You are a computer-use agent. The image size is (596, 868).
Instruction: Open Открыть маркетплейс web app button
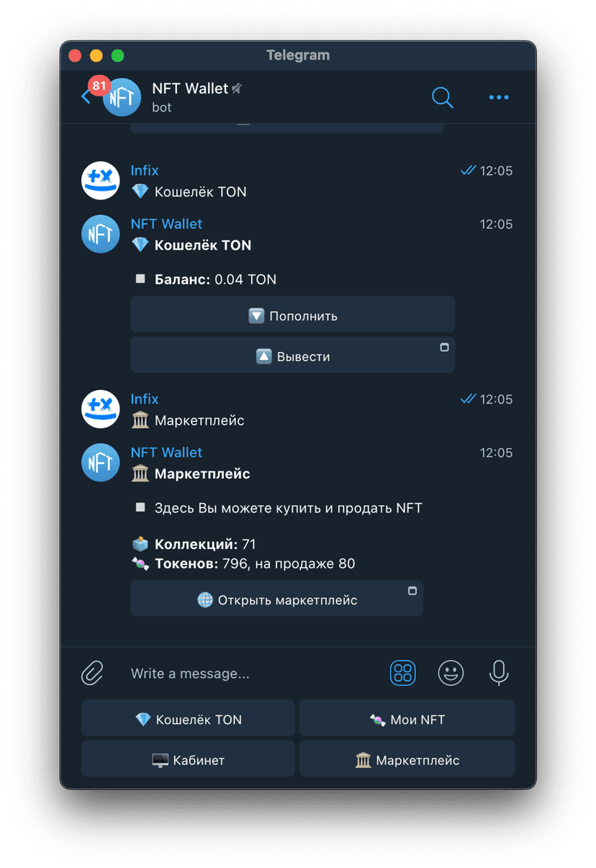pyautogui.click(x=276, y=599)
